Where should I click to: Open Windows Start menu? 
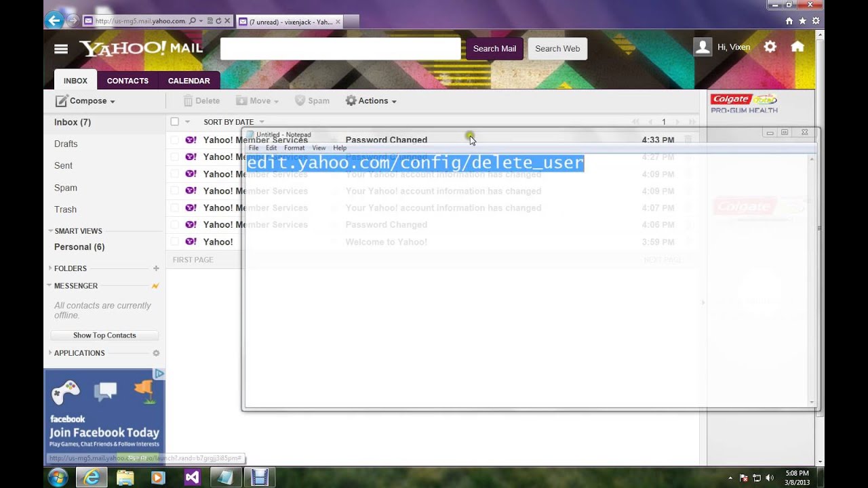pyautogui.click(x=58, y=477)
